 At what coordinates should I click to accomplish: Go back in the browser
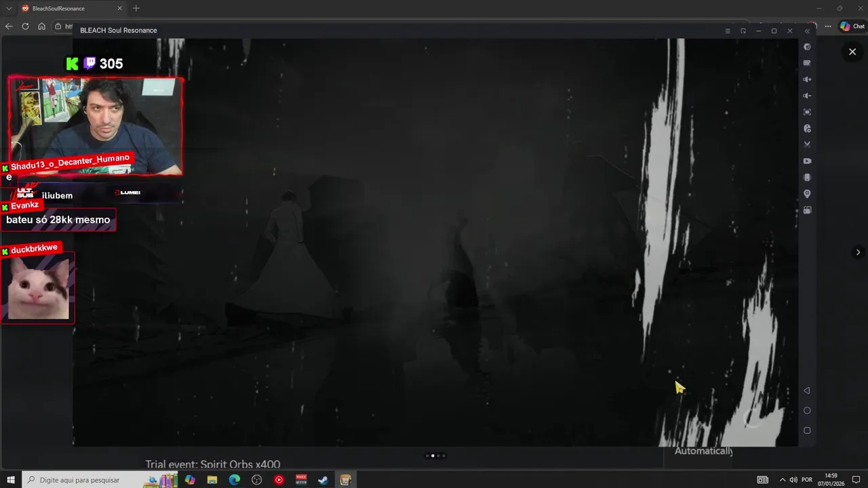(x=9, y=26)
